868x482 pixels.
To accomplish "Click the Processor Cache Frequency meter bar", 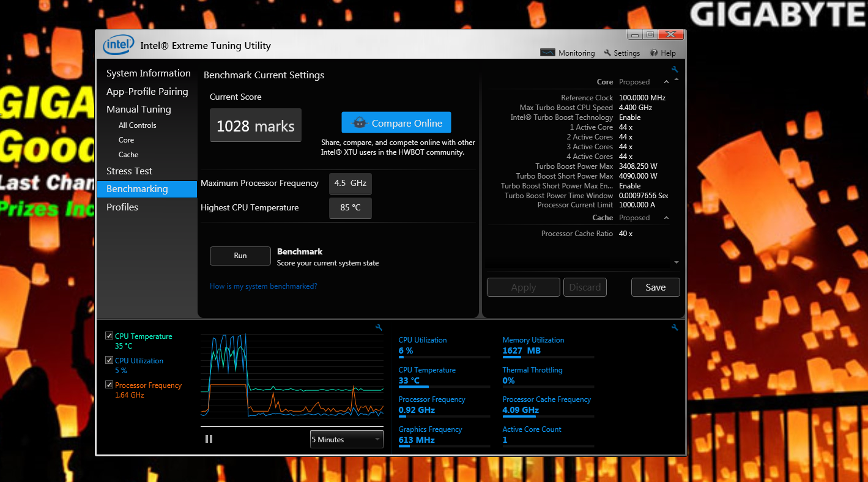I will 548,417.
